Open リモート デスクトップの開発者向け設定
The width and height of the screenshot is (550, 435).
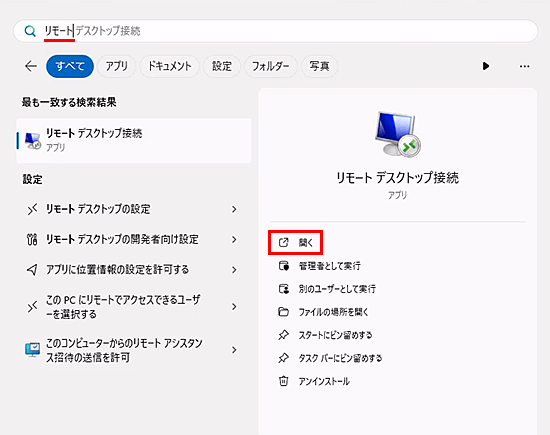pos(134,240)
